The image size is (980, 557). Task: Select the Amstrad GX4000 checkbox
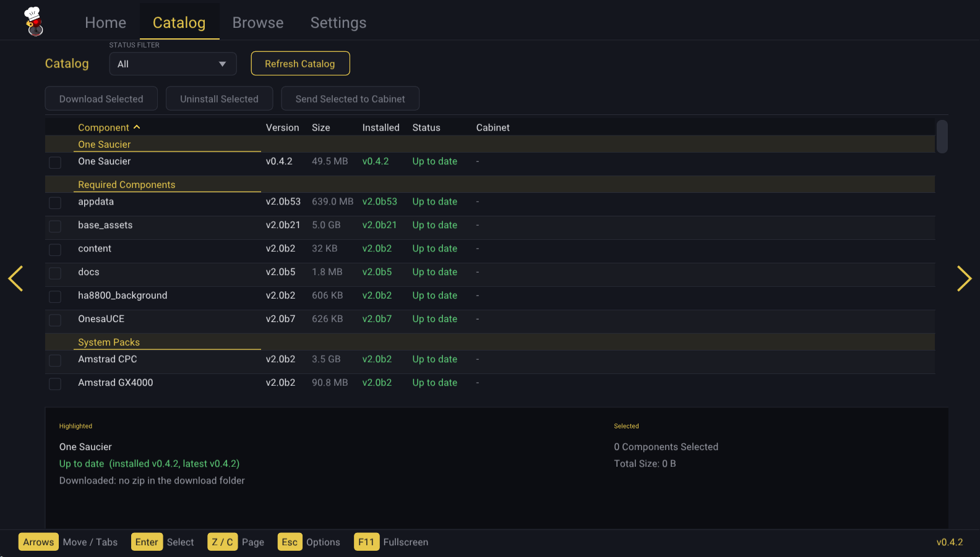point(55,384)
